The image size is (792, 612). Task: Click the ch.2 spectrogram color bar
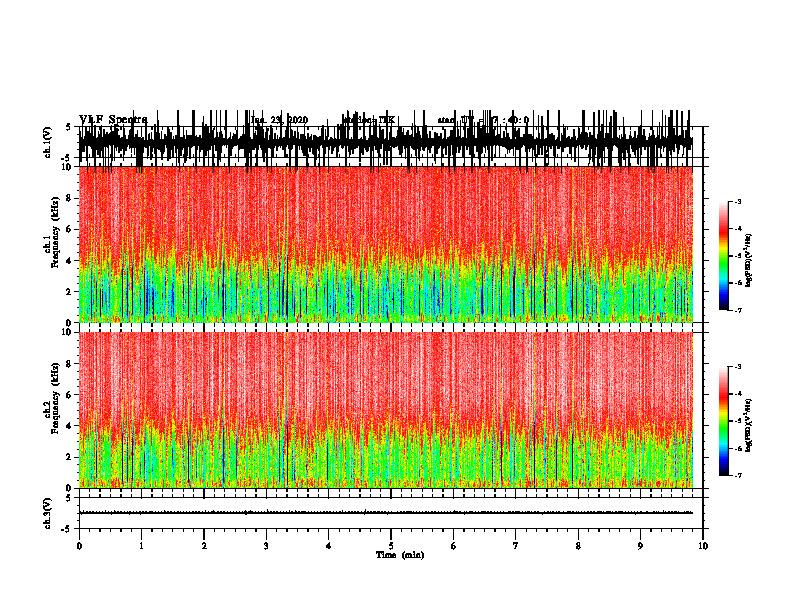coord(724,421)
